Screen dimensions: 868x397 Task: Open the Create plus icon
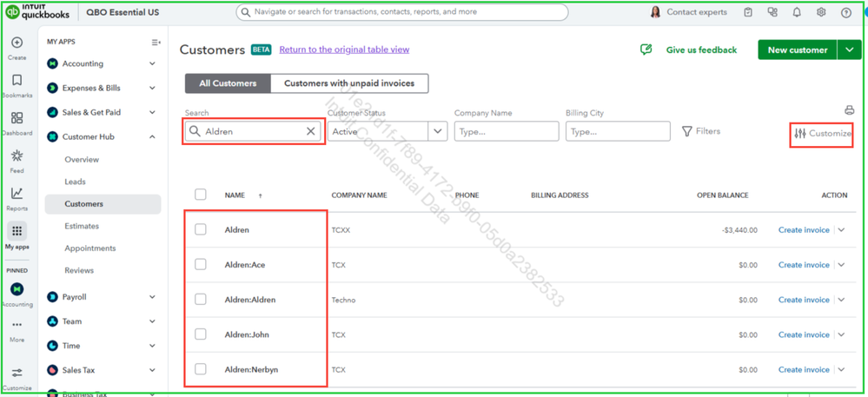pyautogui.click(x=17, y=43)
